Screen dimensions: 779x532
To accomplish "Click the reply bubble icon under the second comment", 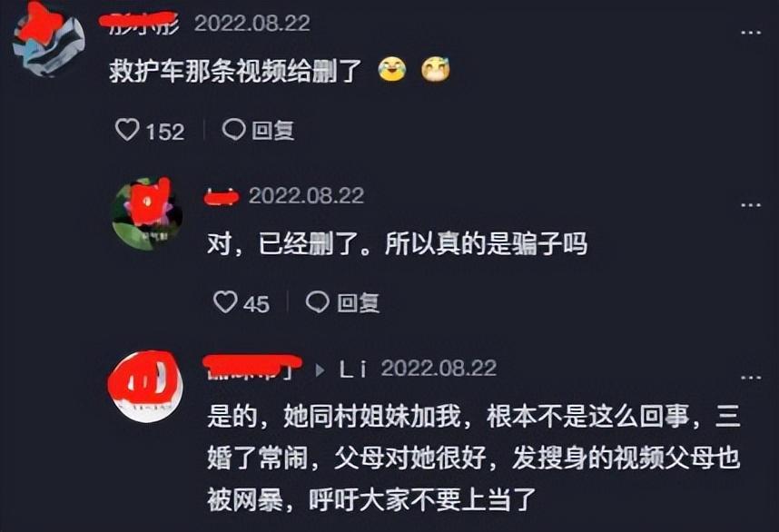I will coord(317,302).
